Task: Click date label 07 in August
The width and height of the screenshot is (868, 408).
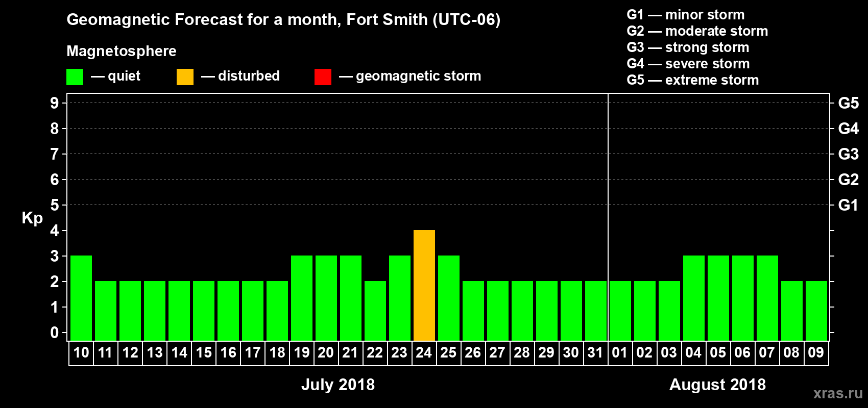Action: point(767,353)
